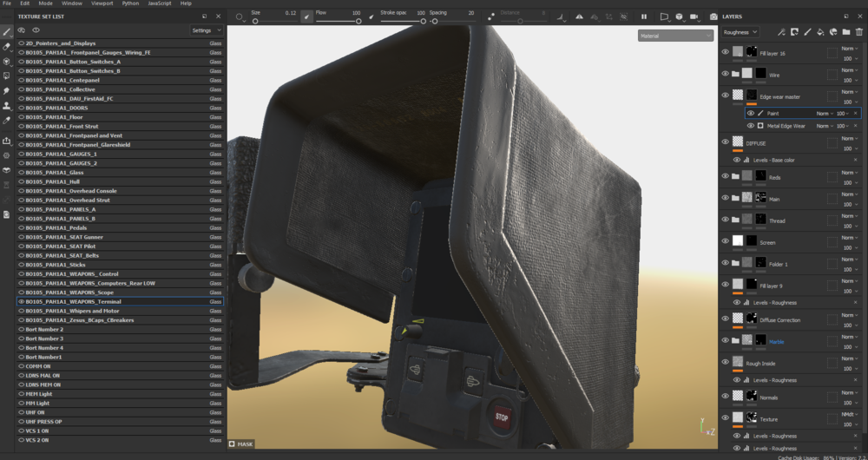
Task: Click the lazy mouse dots icon
Action: (491, 17)
